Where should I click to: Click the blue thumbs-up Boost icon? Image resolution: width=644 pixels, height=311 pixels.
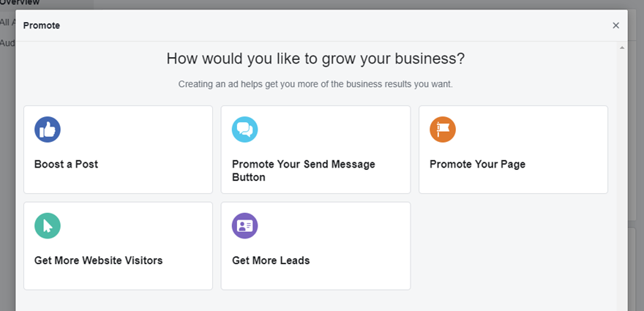(x=48, y=130)
